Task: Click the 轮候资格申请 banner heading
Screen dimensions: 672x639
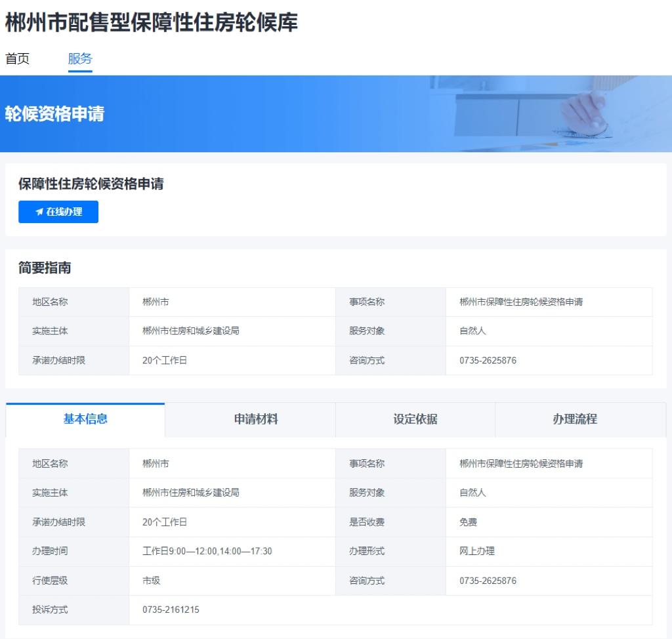Action: click(x=55, y=114)
